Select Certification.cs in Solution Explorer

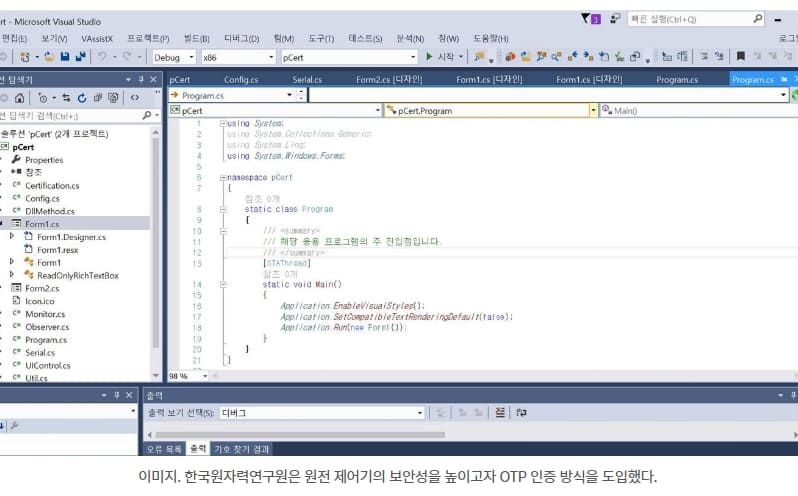[x=52, y=186]
